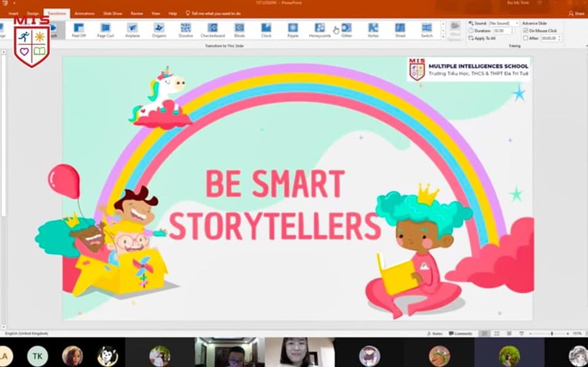Select the Origami transition
This screenshot has height=367, width=588.
[159, 29]
